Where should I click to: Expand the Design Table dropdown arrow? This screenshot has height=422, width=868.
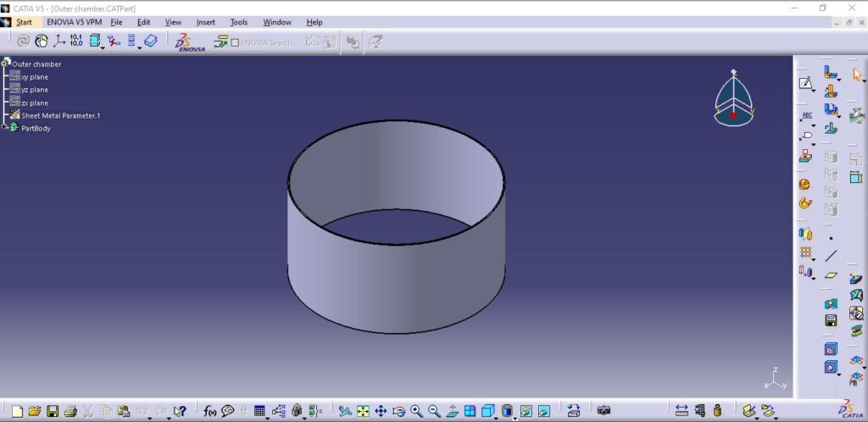coord(267,417)
